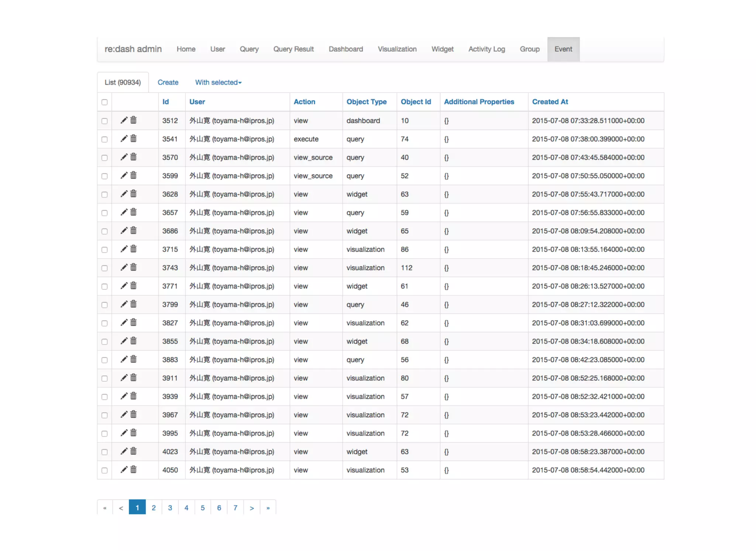Click the edit pencil icon for event 3512
This screenshot has height=551, width=756.
tap(124, 120)
